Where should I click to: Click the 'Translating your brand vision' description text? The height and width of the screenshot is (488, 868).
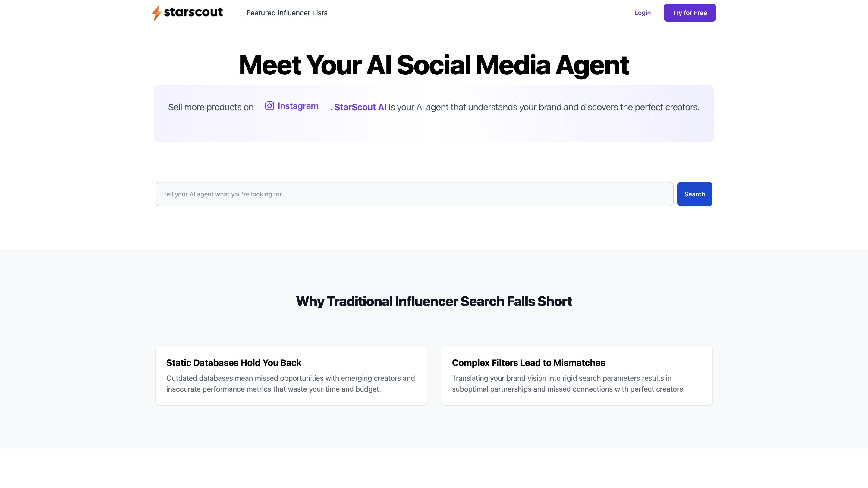[x=561, y=378]
